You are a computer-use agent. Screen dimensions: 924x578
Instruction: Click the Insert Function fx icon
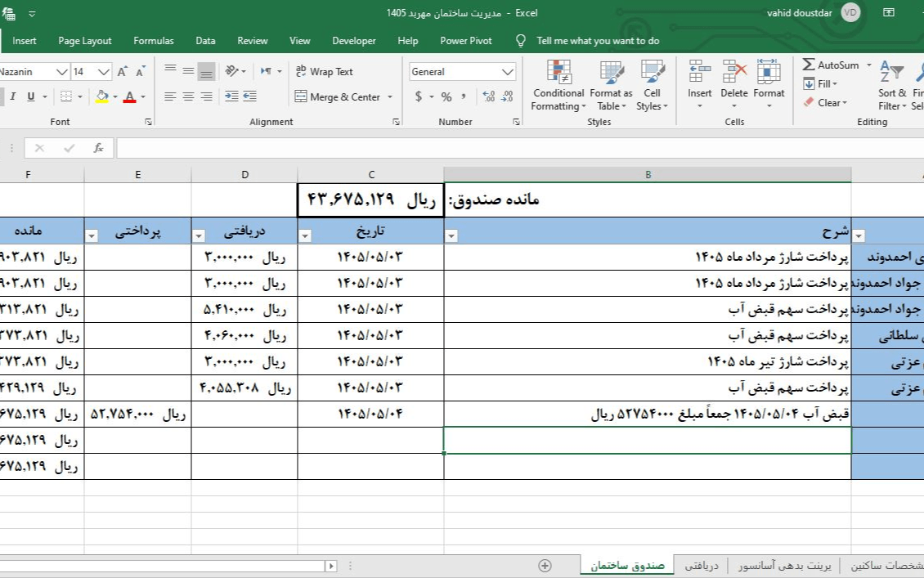[x=98, y=148]
